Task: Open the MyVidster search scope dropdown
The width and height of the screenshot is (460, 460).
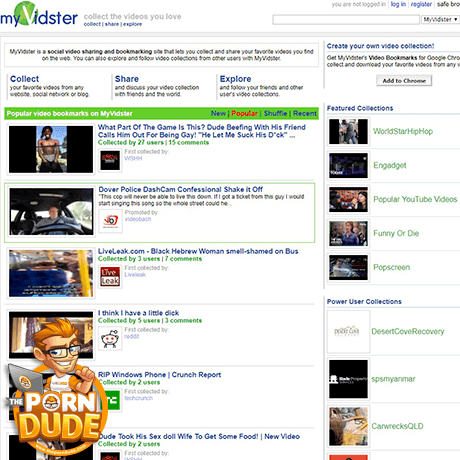Action: click(440, 19)
